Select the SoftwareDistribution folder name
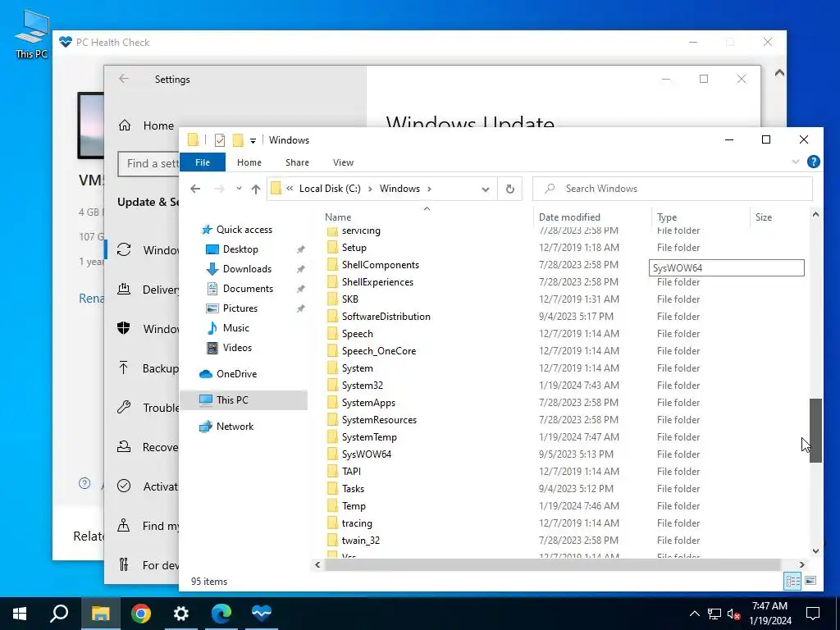840x630 pixels. pyautogui.click(x=386, y=317)
